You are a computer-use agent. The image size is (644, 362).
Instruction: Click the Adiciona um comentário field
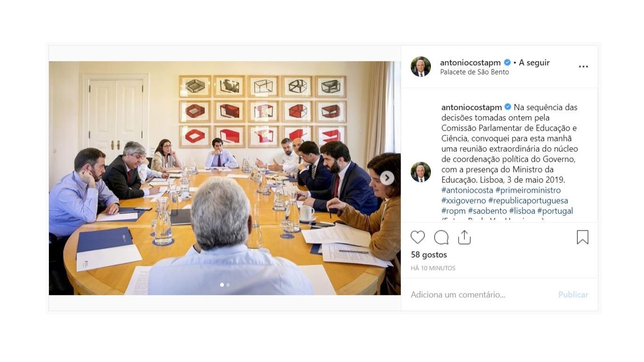[480, 295]
